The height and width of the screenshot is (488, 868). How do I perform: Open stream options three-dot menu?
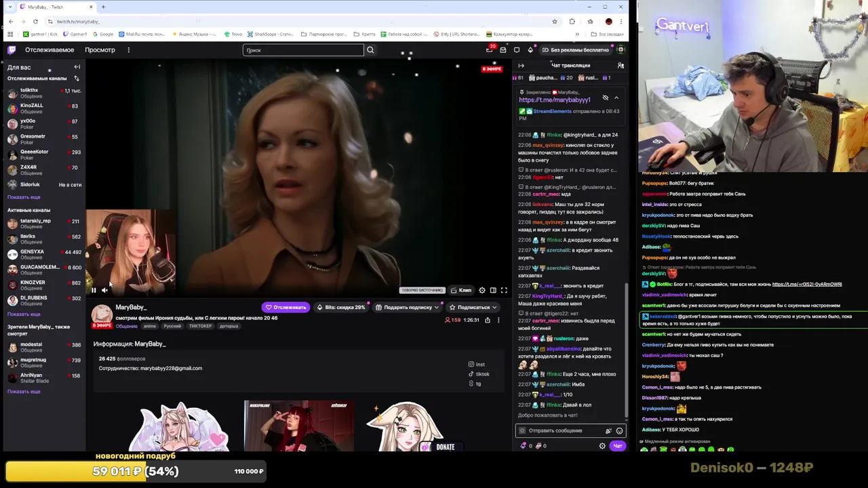point(498,320)
